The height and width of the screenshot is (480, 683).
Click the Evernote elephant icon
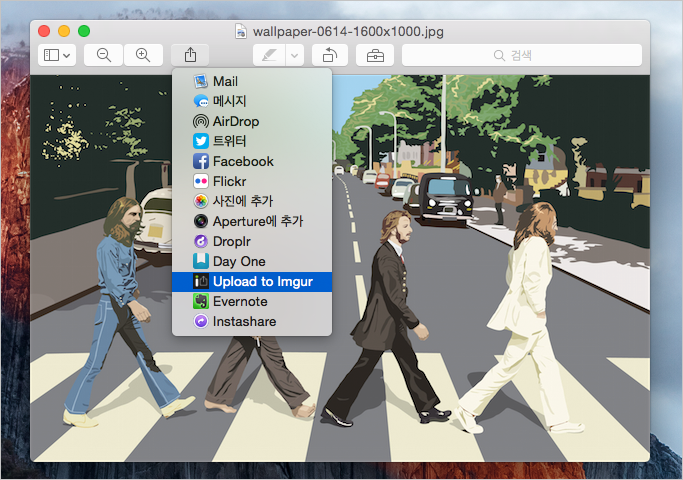pyautogui.click(x=200, y=301)
